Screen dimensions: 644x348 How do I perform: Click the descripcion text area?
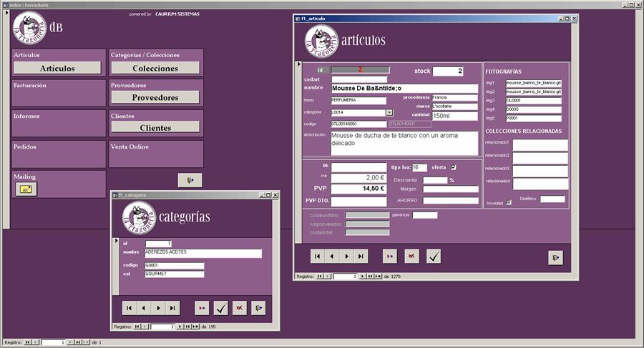coord(404,143)
